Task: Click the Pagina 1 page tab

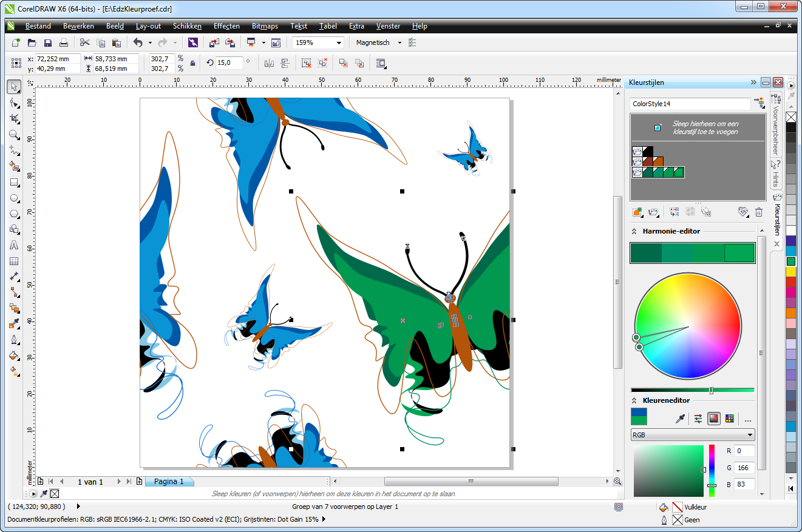Action: pyautogui.click(x=169, y=482)
